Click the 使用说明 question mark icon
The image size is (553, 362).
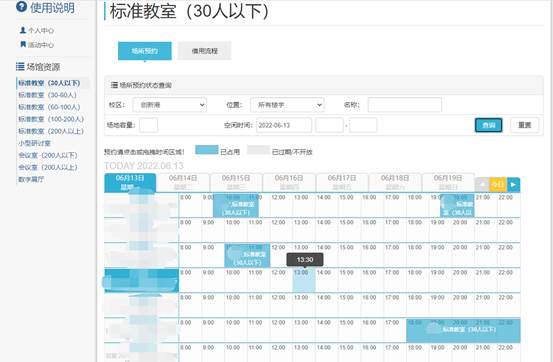21,7
